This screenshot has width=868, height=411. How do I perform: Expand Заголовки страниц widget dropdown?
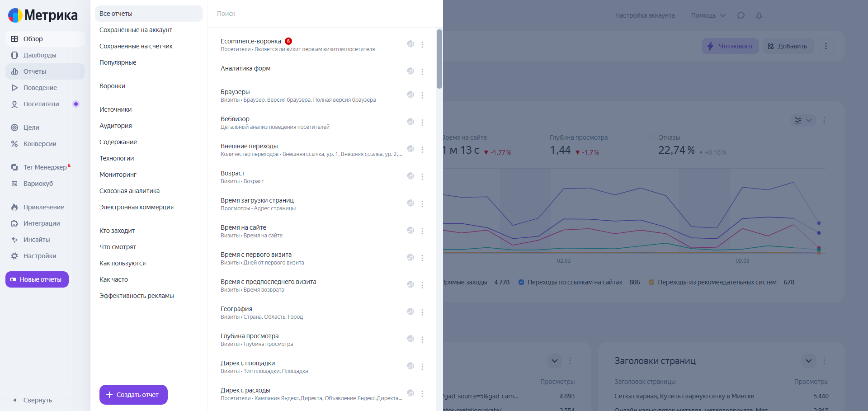809,361
